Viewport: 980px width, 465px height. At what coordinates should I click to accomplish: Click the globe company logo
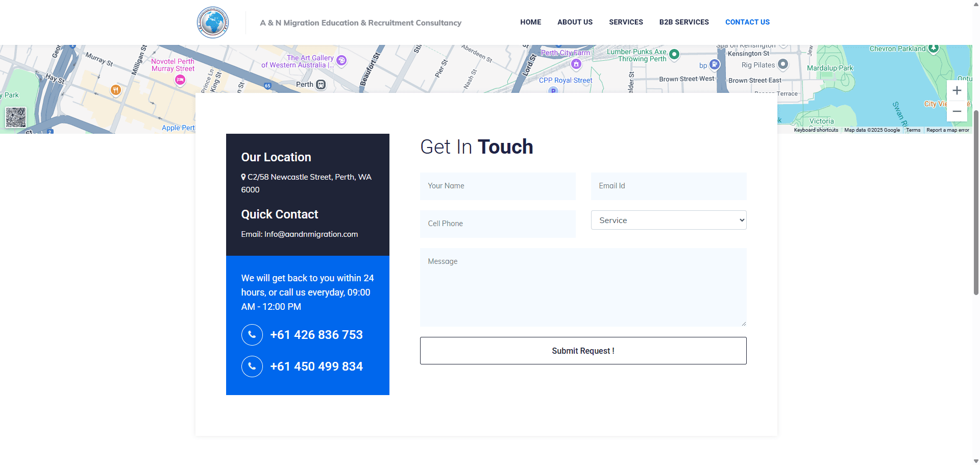point(213,22)
